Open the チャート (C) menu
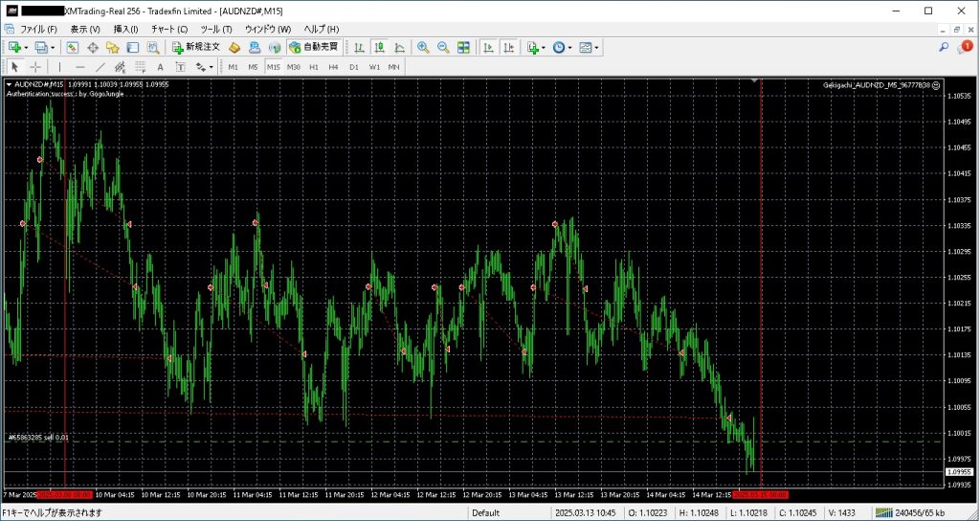The height and width of the screenshot is (521, 980). 168,29
